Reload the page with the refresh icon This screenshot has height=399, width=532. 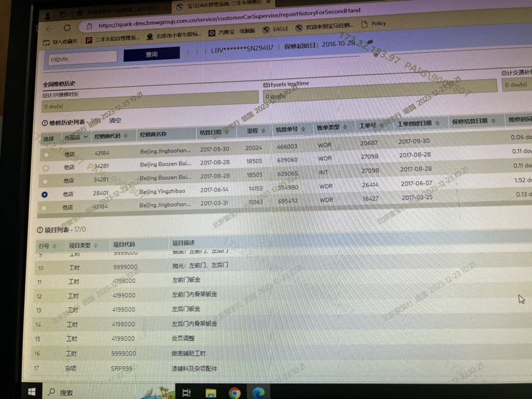pyautogui.click(x=67, y=28)
